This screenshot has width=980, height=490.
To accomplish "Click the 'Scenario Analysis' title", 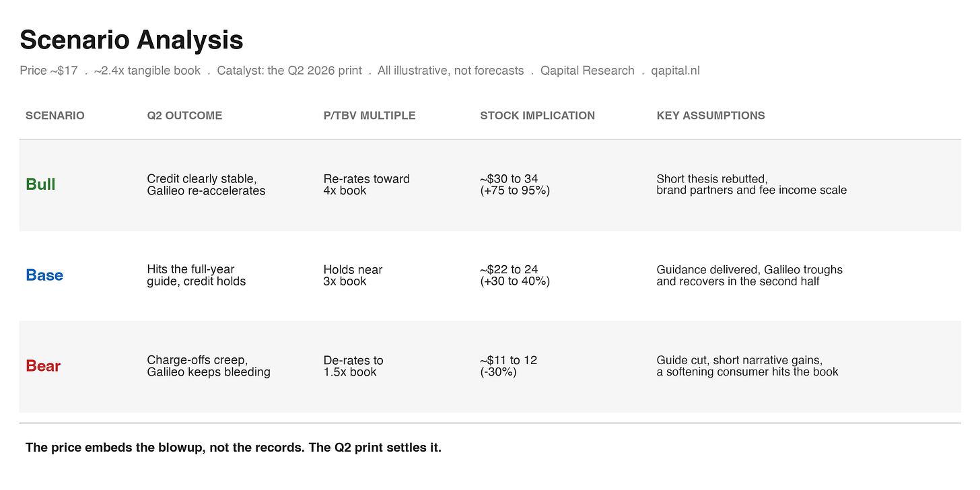I will [x=131, y=40].
